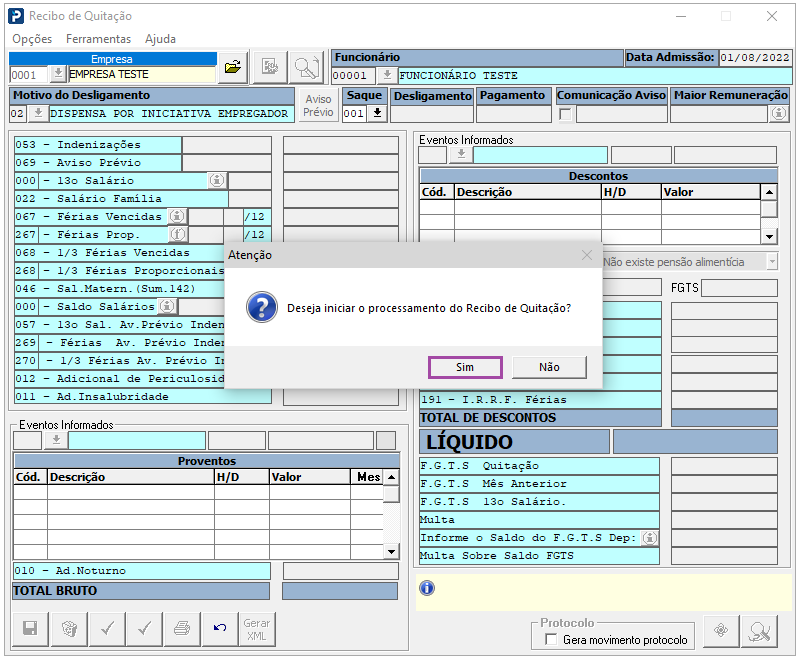Open the Ajuda menu
800x660 pixels.
160,39
